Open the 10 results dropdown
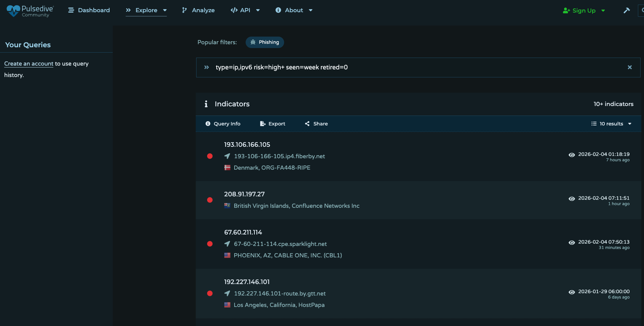 [611, 124]
